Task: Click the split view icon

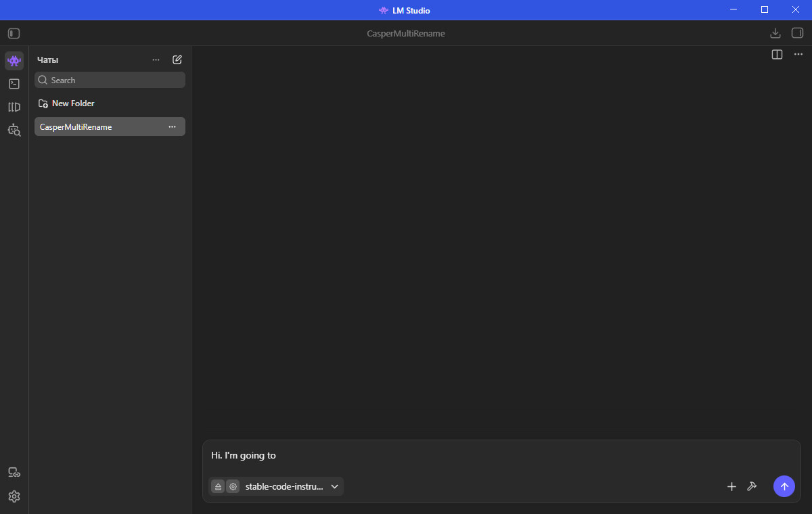Action: pyautogui.click(x=777, y=55)
